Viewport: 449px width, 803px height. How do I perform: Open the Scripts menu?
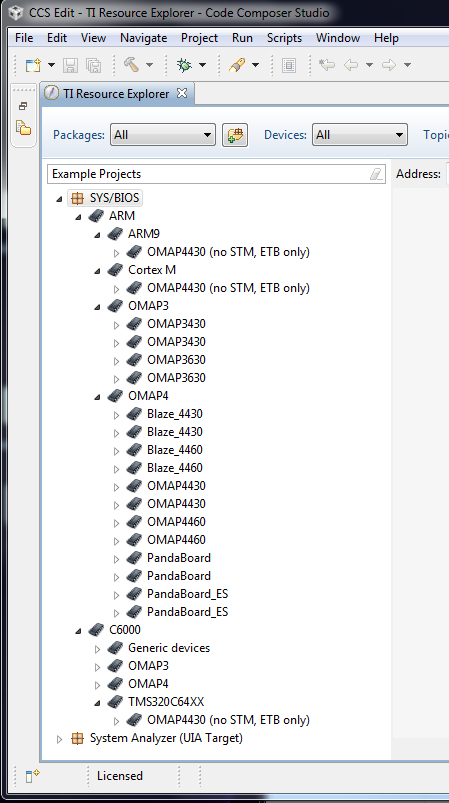pyautogui.click(x=284, y=38)
